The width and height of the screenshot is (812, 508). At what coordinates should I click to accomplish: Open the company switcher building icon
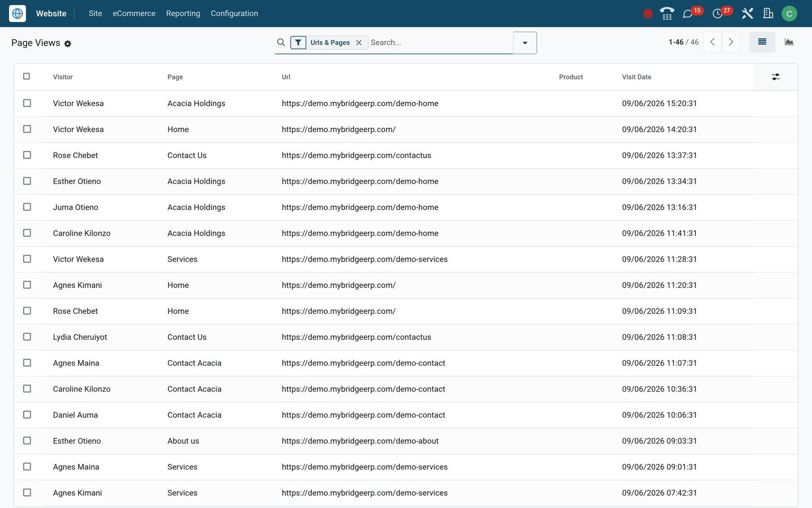[768, 14]
